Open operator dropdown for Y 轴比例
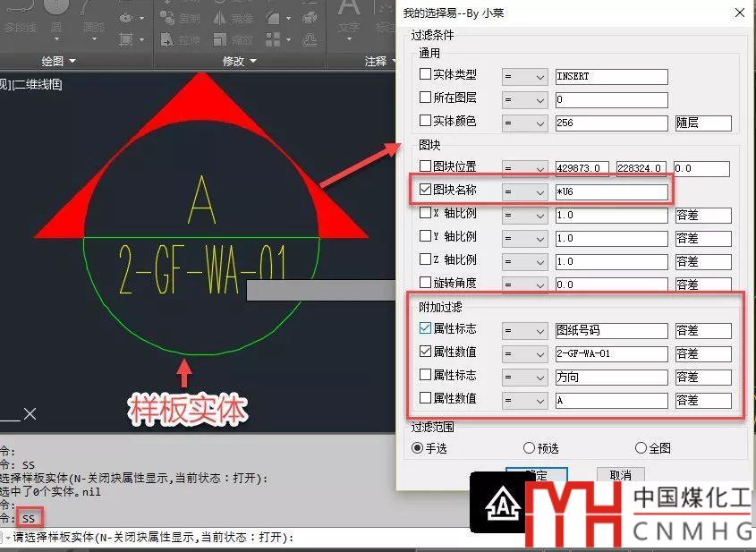This screenshot has height=552, width=756. pos(524,238)
